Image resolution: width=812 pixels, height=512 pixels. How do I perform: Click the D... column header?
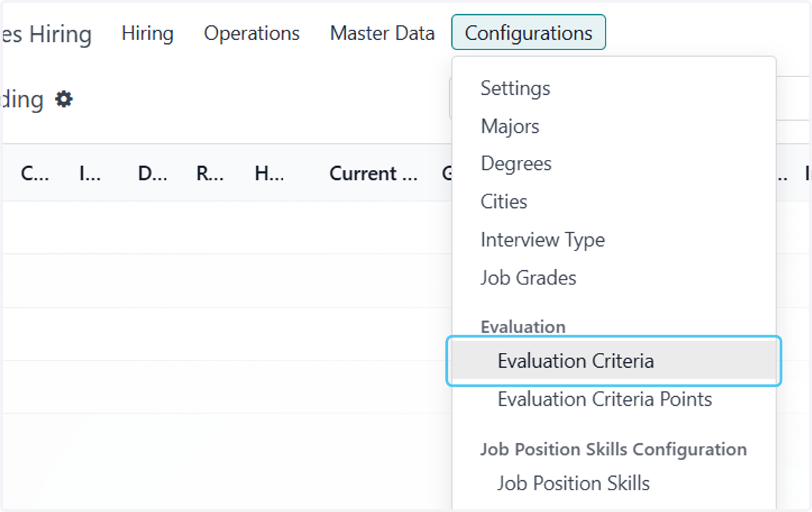[x=152, y=173]
